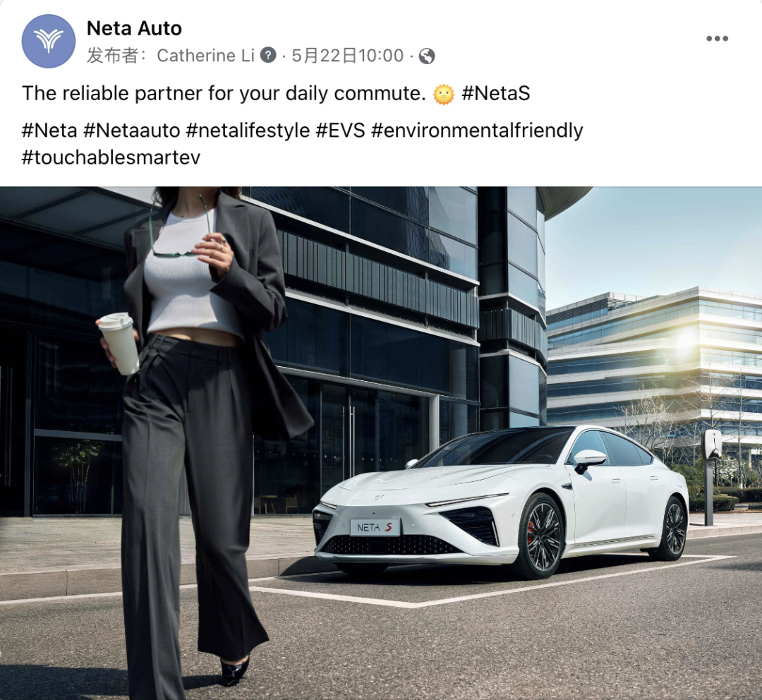Click the globe public audience icon

point(427,56)
